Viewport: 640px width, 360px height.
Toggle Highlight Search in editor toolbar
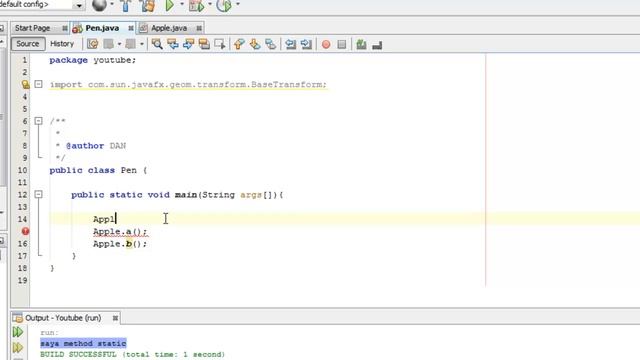tap(204, 44)
